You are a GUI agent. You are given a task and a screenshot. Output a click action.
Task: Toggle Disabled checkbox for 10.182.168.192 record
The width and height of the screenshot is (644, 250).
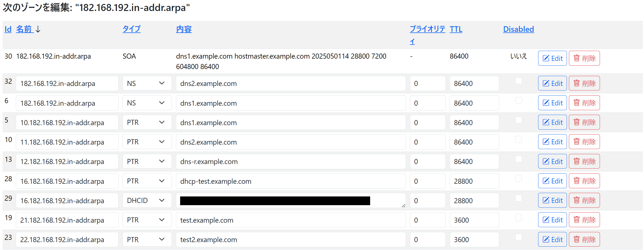tap(518, 120)
